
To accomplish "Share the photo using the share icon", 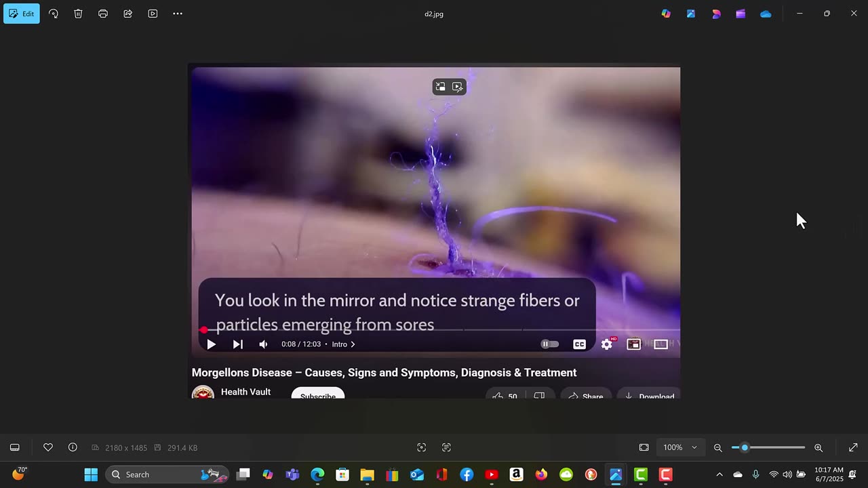I will tap(127, 14).
